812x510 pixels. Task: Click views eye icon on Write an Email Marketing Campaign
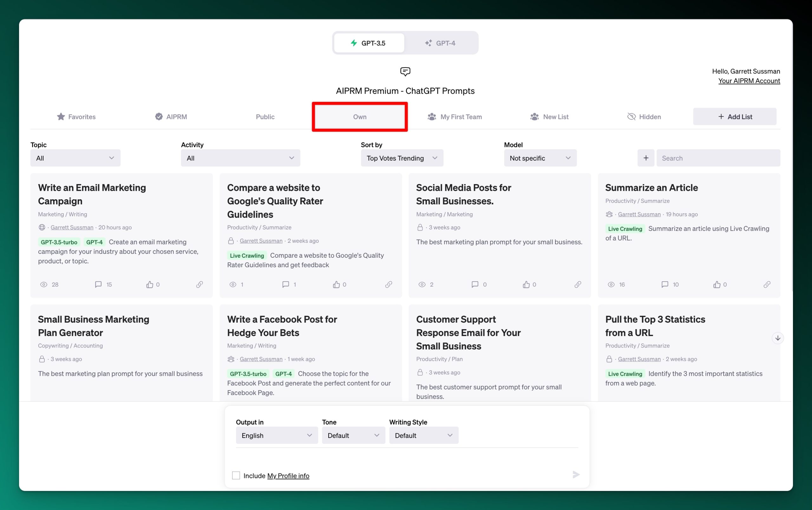click(44, 284)
